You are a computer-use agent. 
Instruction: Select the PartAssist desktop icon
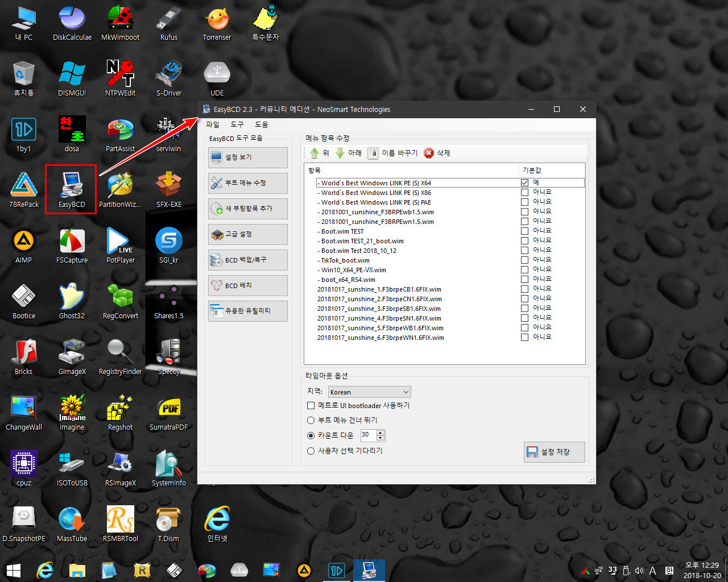pos(121,134)
